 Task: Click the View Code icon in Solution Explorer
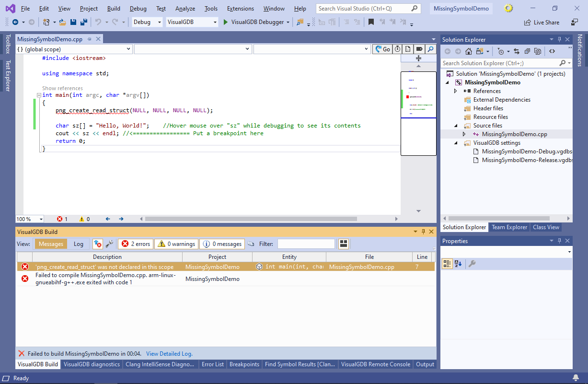click(552, 51)
